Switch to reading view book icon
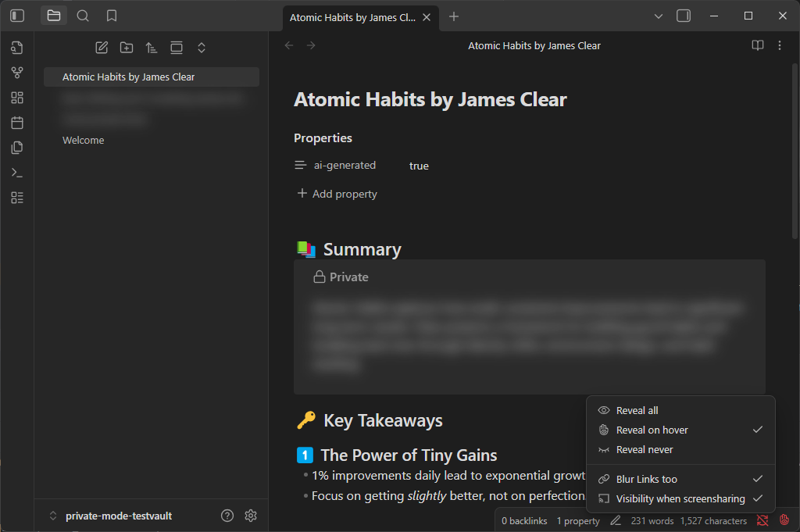The width and height of the screenshot is (800, 532). pyautogui.click(x=758, y=45)
